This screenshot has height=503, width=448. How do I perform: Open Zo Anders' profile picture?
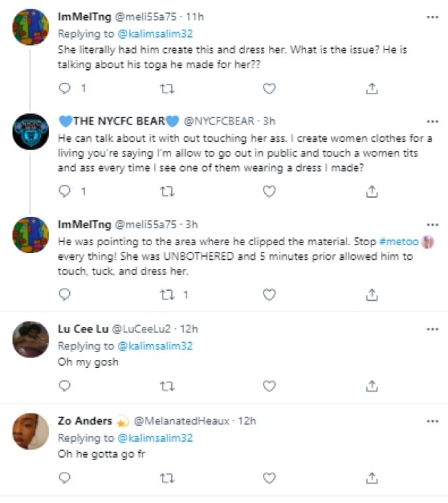pyautogui.click(x=31, y=432)
